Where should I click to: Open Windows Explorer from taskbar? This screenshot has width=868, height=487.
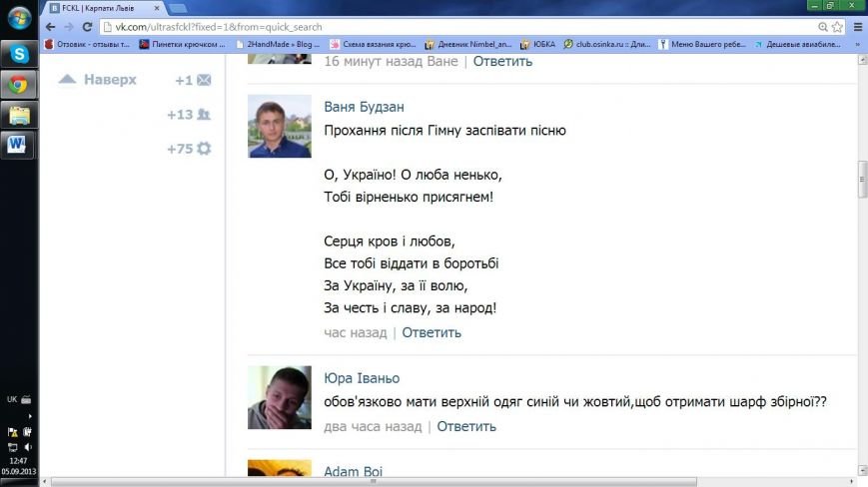(19, 115)
